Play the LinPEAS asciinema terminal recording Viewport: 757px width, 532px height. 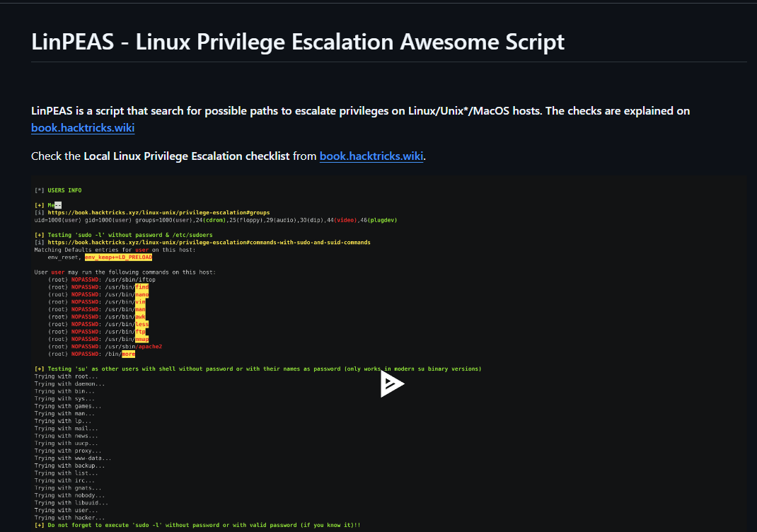point(391,384)
